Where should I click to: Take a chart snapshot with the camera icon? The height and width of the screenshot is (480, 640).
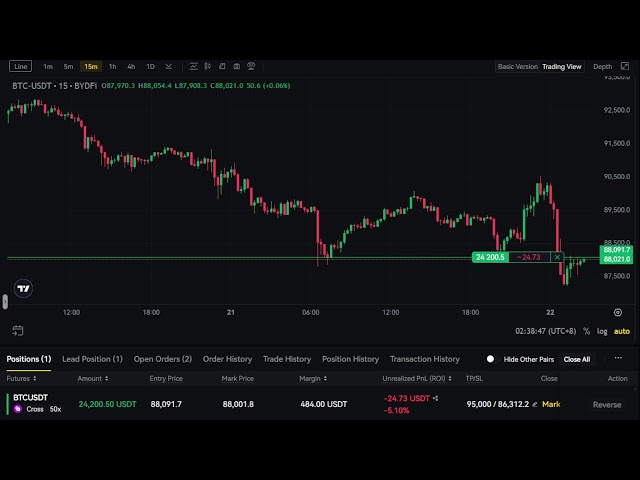[x=236, y=66]
